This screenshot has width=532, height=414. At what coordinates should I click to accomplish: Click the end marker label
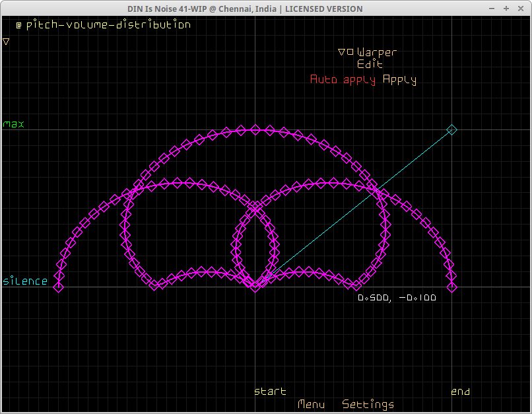pos(460,392)
